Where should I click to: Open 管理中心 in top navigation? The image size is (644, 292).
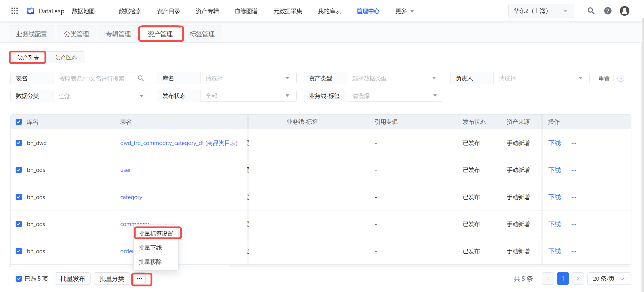click(x=368, y=11)
